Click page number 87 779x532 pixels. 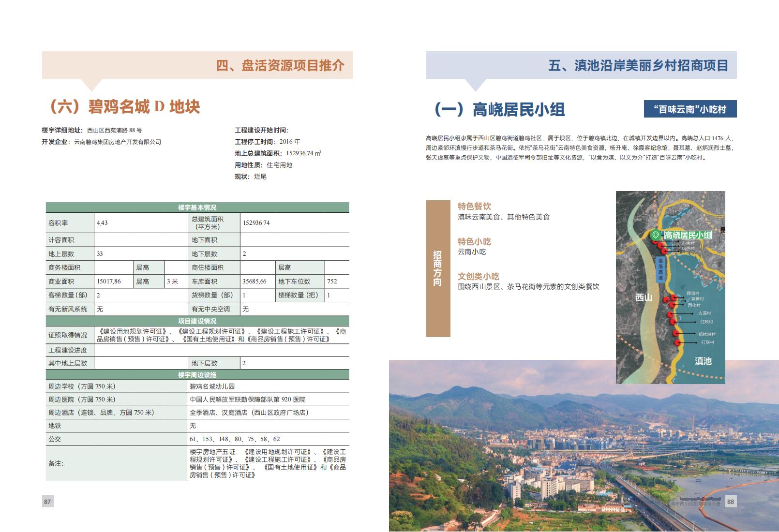click(x=47, y=502)
